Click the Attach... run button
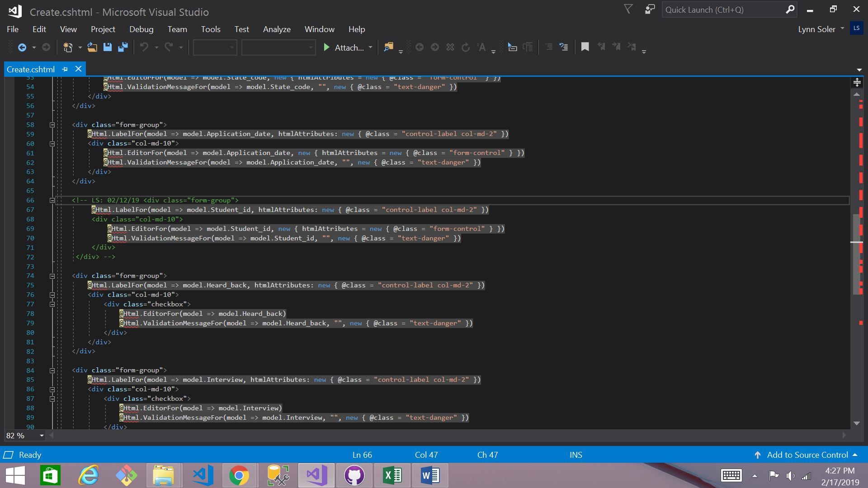 [x=344, y=47]
